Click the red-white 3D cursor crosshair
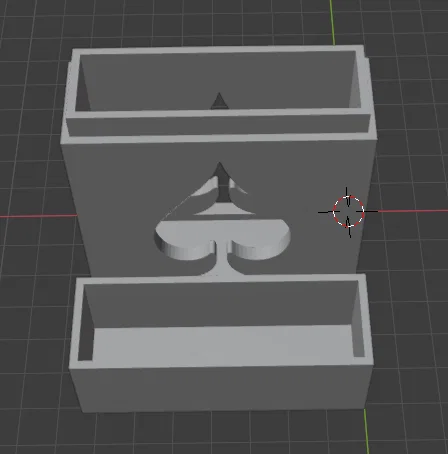Image resolution: width=448 pixels, height=454 pixels. pyautogui.click(x=348, y=212)
